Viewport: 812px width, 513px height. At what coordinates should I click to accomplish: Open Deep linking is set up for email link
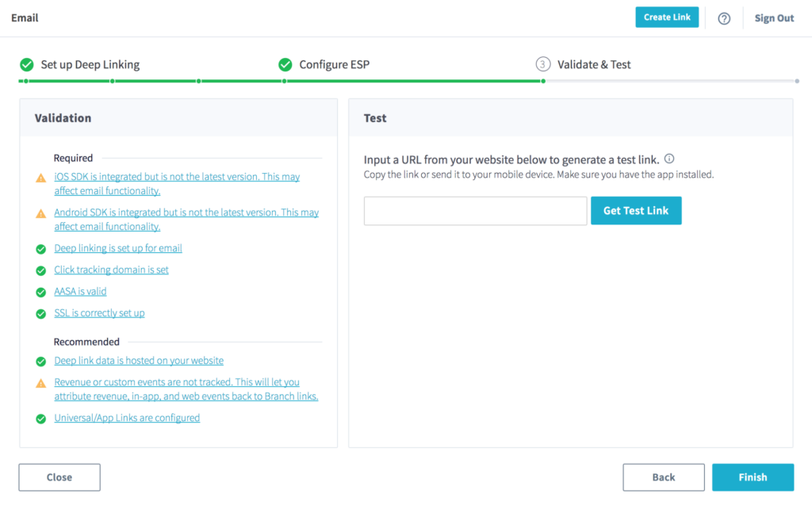point(118,248)
